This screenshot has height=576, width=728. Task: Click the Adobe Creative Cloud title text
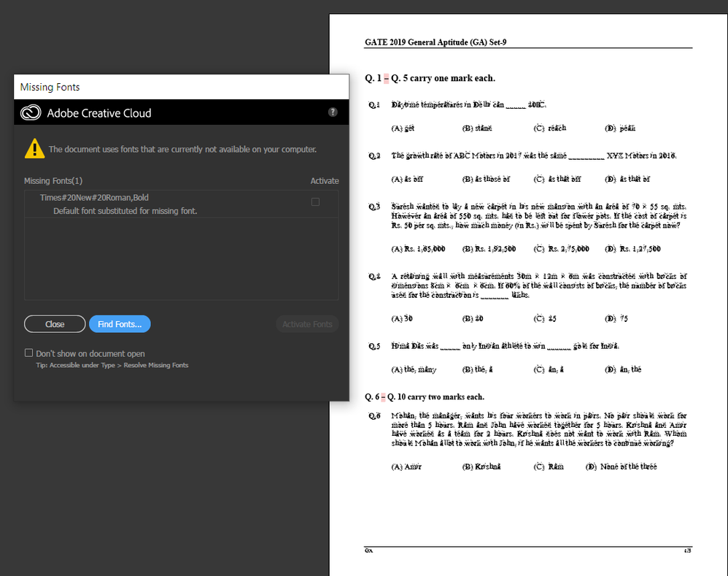pos(99,113)
